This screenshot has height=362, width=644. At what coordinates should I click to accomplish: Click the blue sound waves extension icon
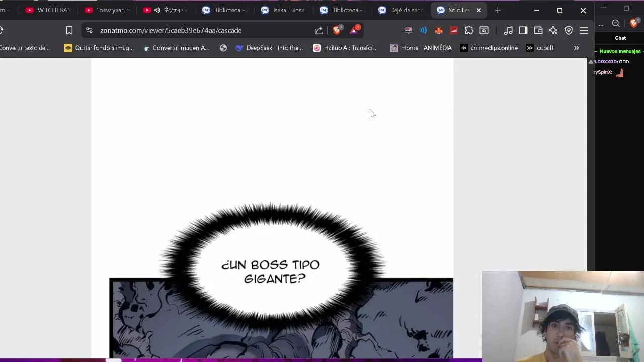click(424, 30)
